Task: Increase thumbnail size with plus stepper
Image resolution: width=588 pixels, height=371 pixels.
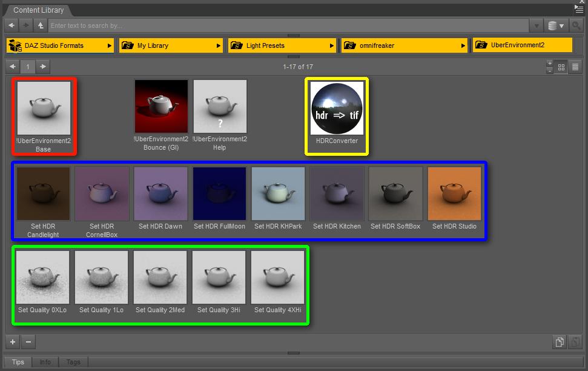Action: point(550,64)
